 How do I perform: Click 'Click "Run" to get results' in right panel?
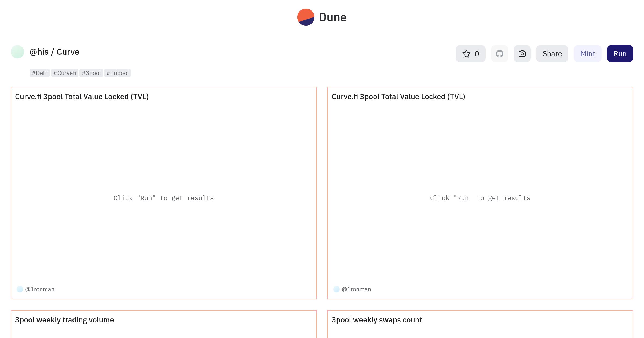(480, 198)
